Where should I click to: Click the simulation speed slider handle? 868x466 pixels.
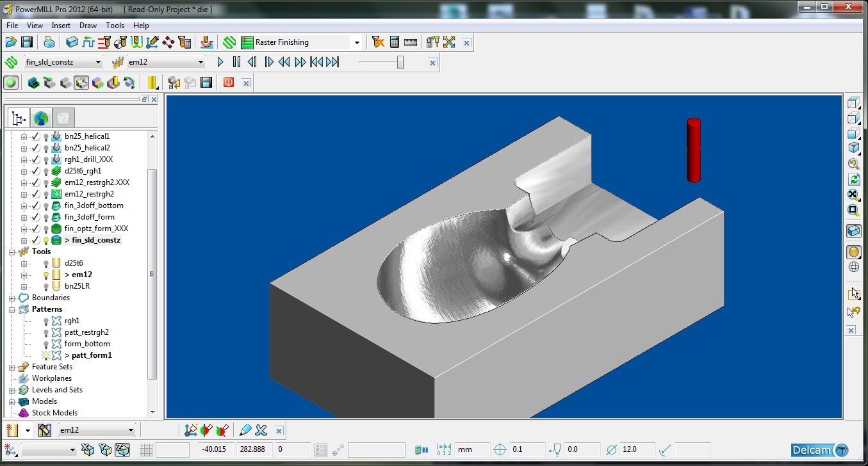[x=400, y=62]
